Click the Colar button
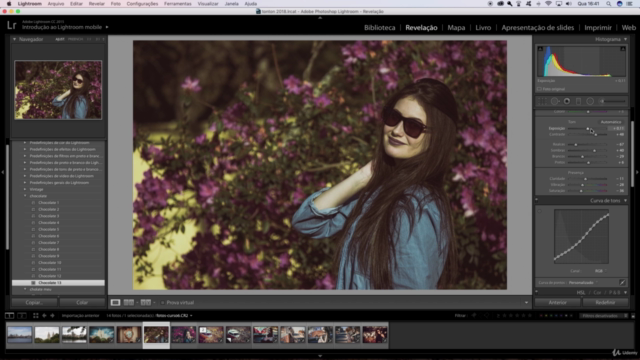The height and width of the screenshot is (360, 640). pyautogui.click(x=82, y=302)
